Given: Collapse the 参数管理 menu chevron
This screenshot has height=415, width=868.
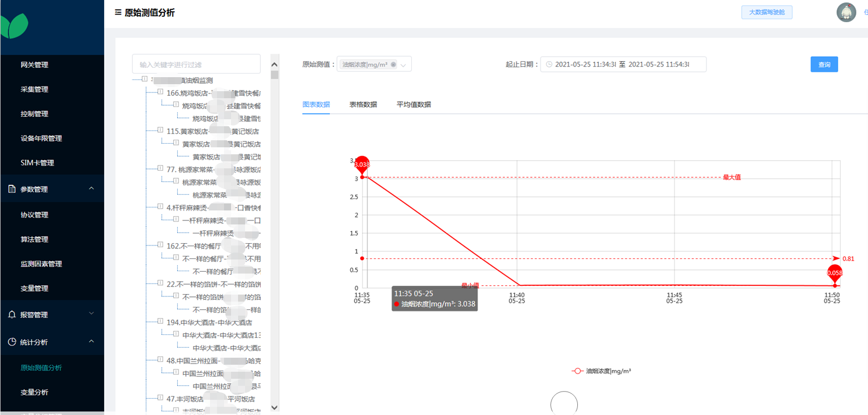Looking at the screenshot, I should (91, 188).
